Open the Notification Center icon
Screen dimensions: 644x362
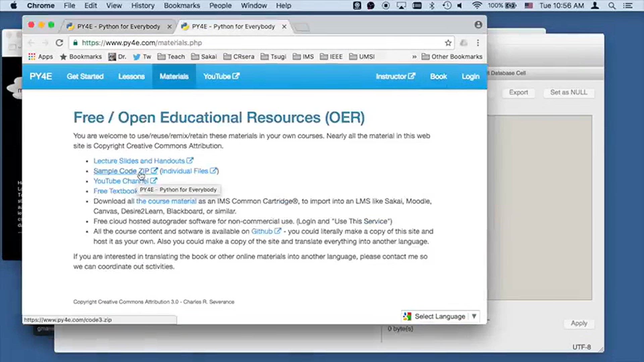628,6
